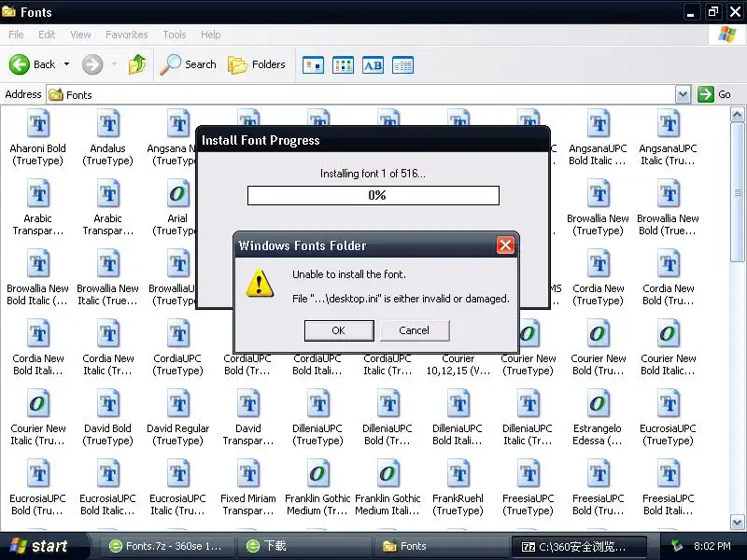747x560 pixels.
Task: Click the Forward arrow button
Action: (x=92, y=64)
